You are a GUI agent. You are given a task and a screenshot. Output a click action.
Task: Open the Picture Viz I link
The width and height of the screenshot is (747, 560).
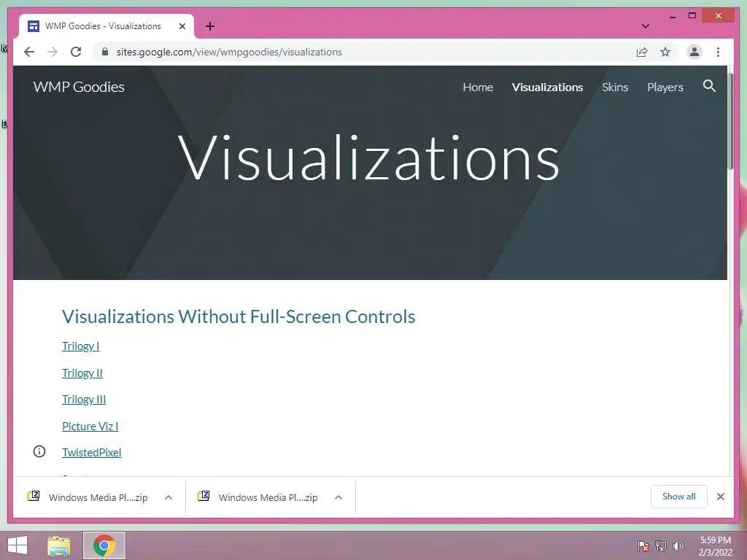tap(90, 426)
